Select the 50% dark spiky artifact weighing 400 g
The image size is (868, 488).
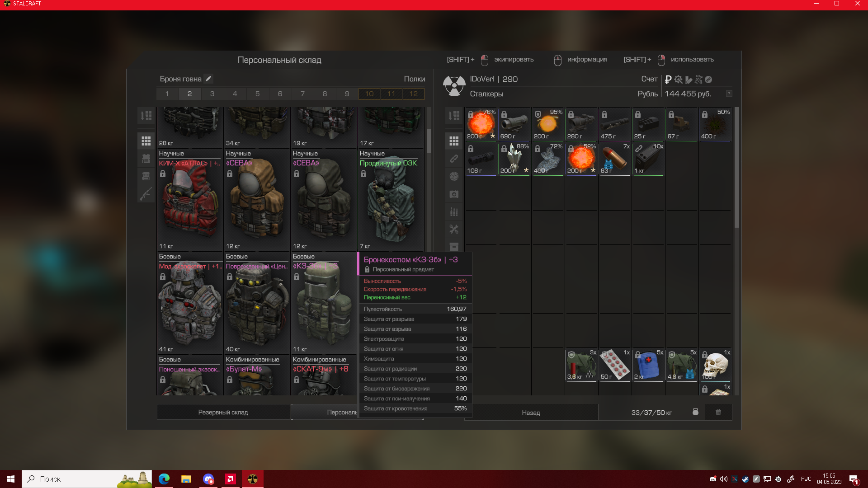pos(715,124)
